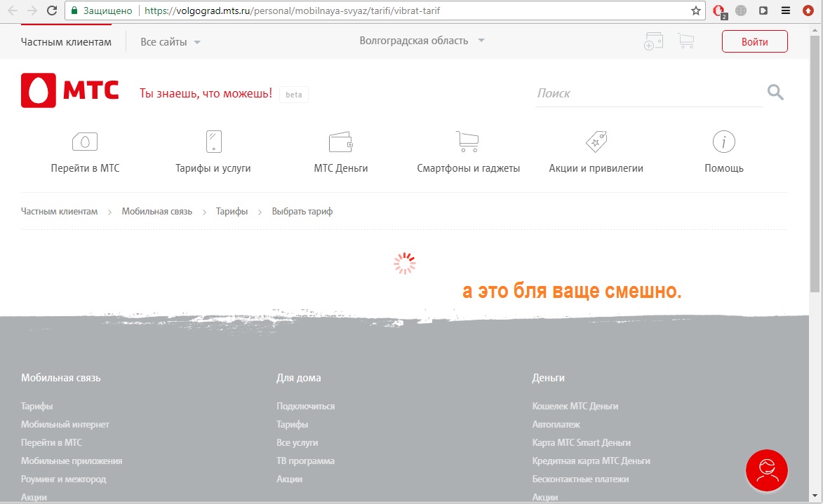Open footer Все услуги link
The image size is (823, 504).
297,442
